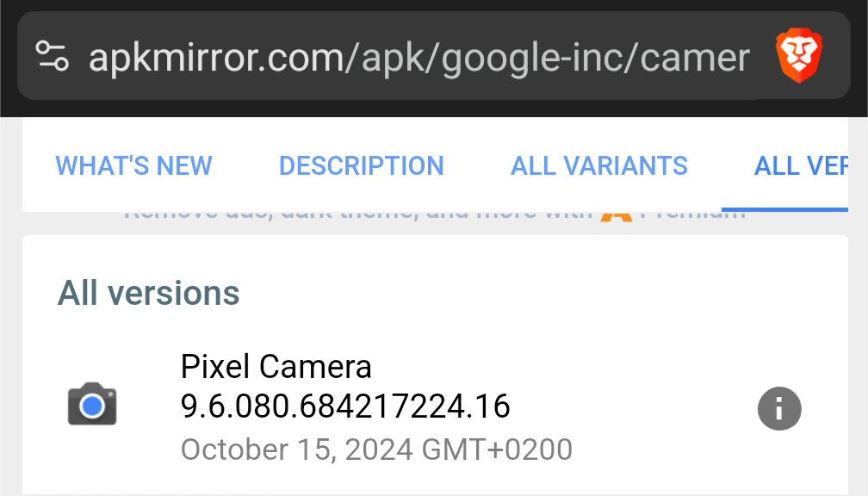Tap the orange APKMirror logo in Premium banner
Image resolution: width=868 pixels, height=496 pixels.
617,216
